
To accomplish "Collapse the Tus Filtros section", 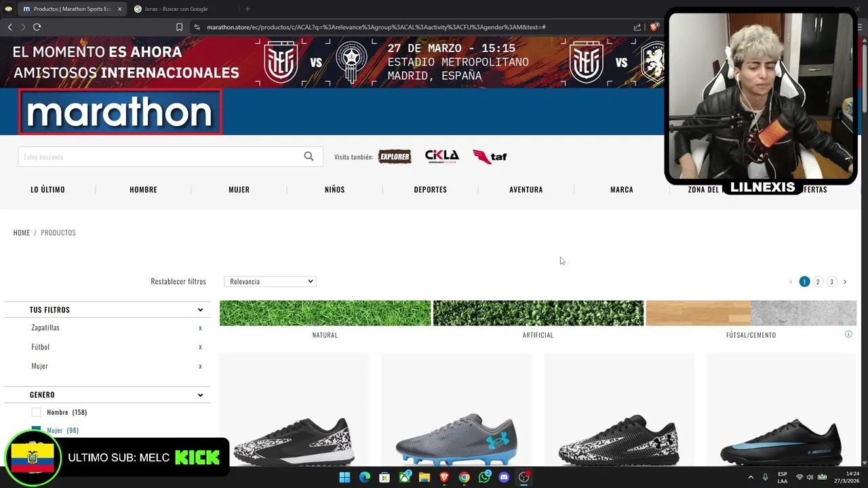I will (x=200, y=310).
